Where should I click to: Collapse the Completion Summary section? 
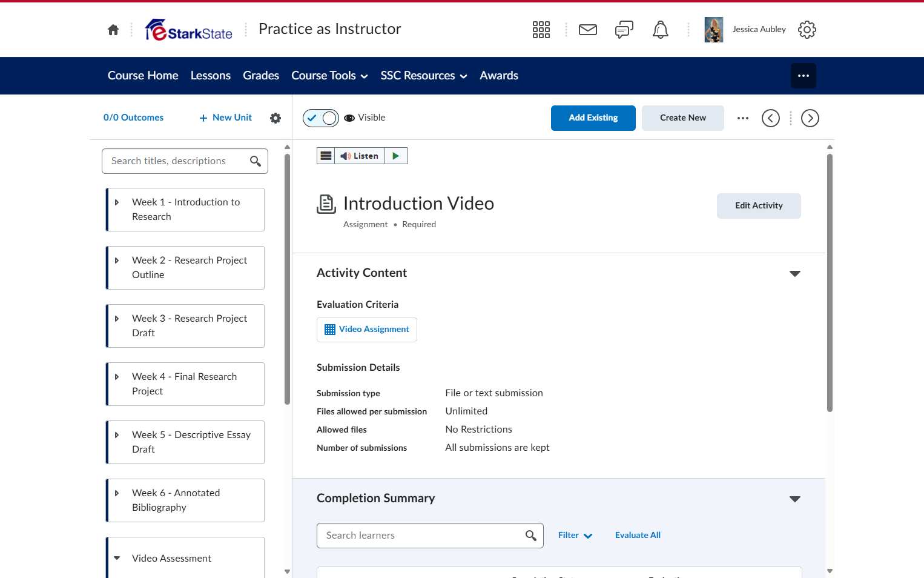click(x=795, y=499)
